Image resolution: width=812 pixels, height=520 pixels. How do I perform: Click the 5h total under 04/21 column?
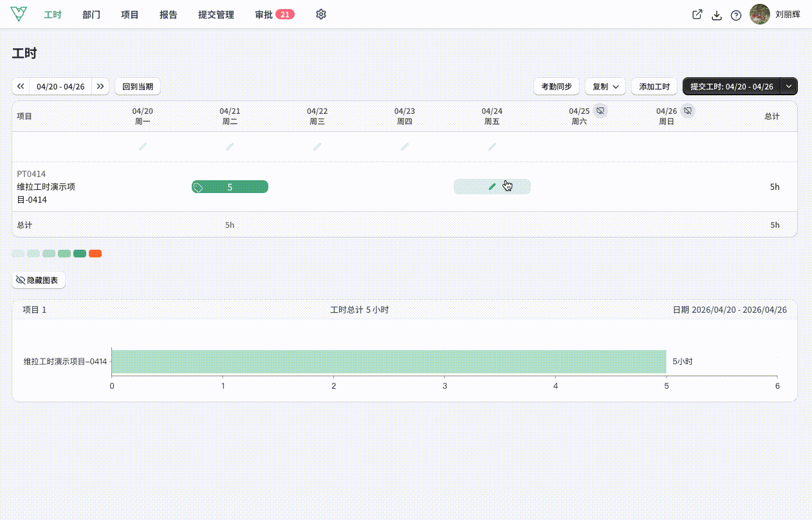[x=230, y=225]
